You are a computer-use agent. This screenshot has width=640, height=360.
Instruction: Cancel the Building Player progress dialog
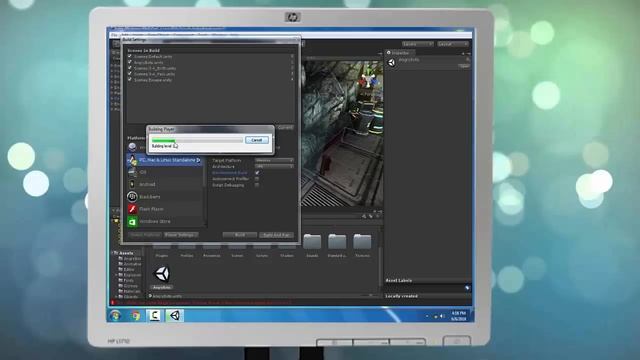pos(256,140)
